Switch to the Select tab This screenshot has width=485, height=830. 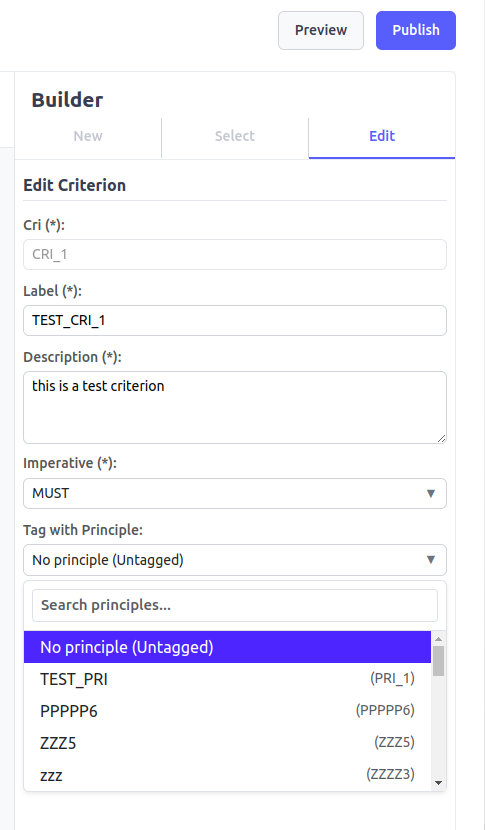235,136
